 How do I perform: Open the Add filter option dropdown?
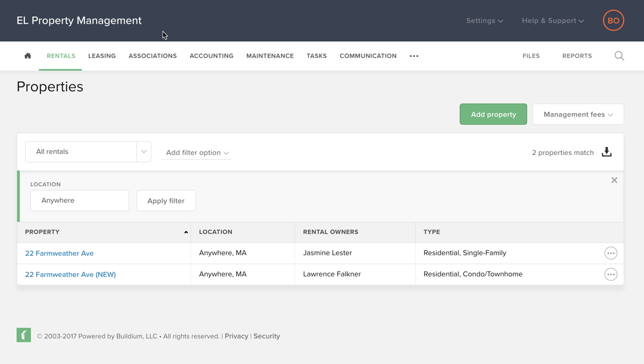tap(197, 153)
